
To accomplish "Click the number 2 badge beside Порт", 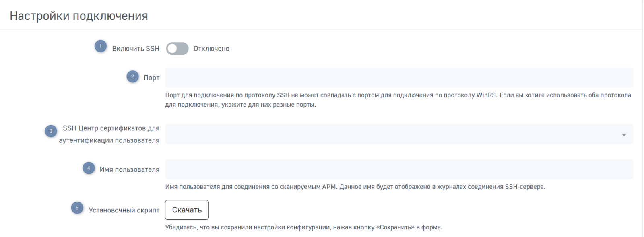I will pos(132,76).
